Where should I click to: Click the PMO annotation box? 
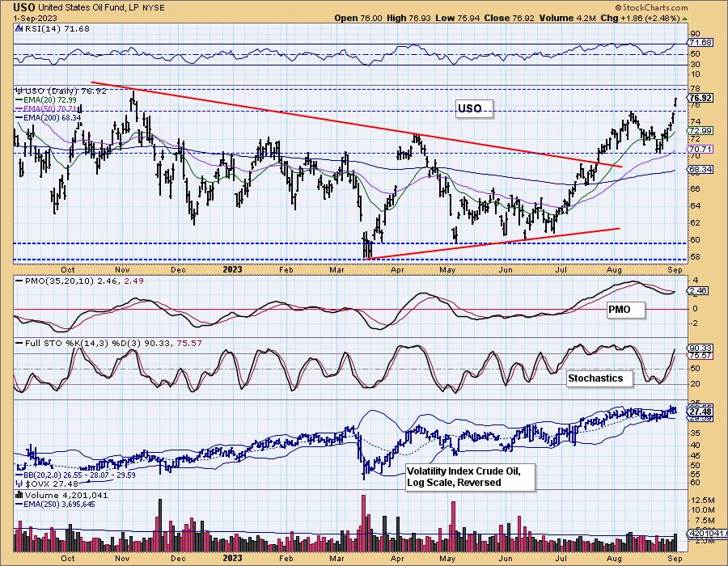[x=626, y=310]
